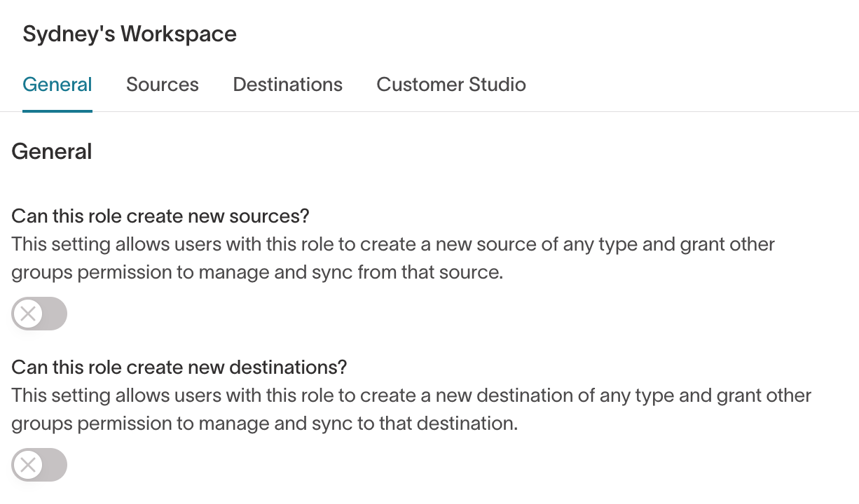Click the description line starting "This setting allows" under sources
The width and height of the screenshot is (859, 504).
tap(393, 245)
